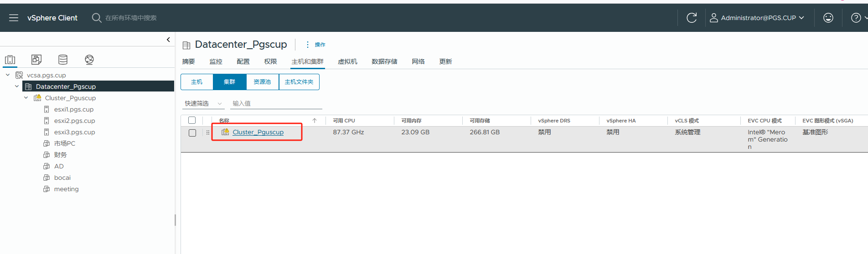
Task: Focus the 输入值 filter input field
Action: (276, 104)
